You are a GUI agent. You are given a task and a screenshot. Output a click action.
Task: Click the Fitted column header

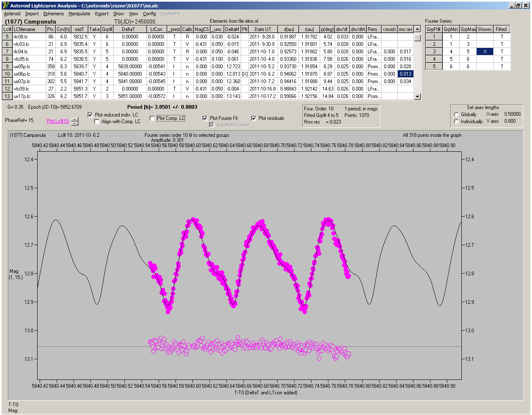(x=501, y=29)
